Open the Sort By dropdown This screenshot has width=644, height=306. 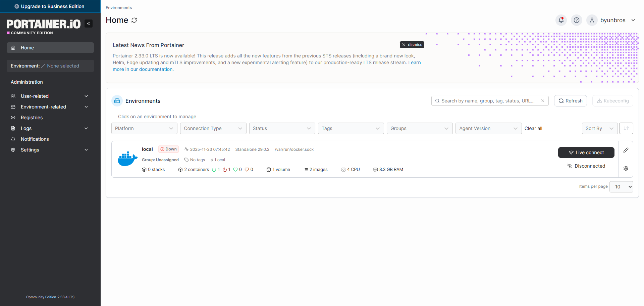point(600,128)
